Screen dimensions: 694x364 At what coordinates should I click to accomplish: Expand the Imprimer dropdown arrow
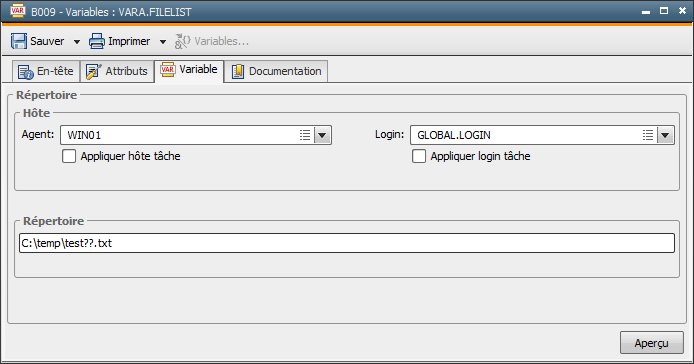tap(163, 42)
